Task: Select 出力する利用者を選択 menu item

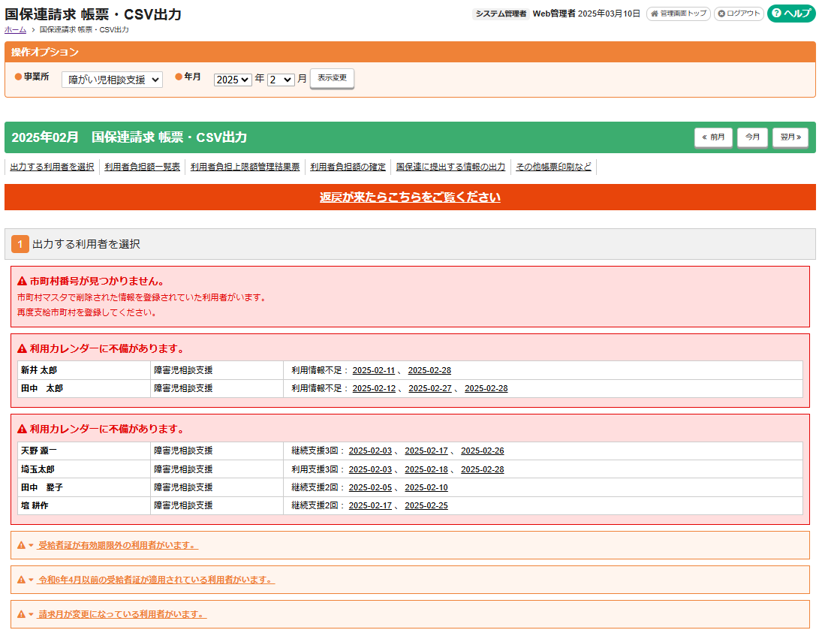Action: pos(51,167)
